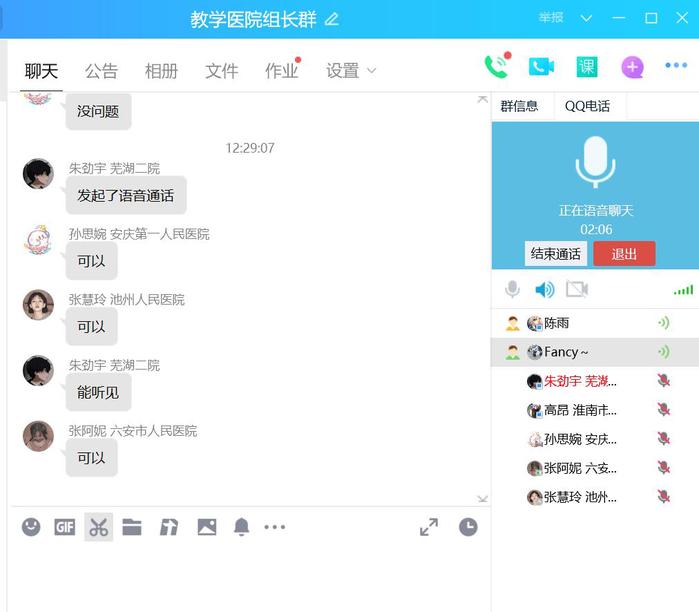Click into the message input area
This screenshot has height=612, width=699.
(x=250, y=577)
